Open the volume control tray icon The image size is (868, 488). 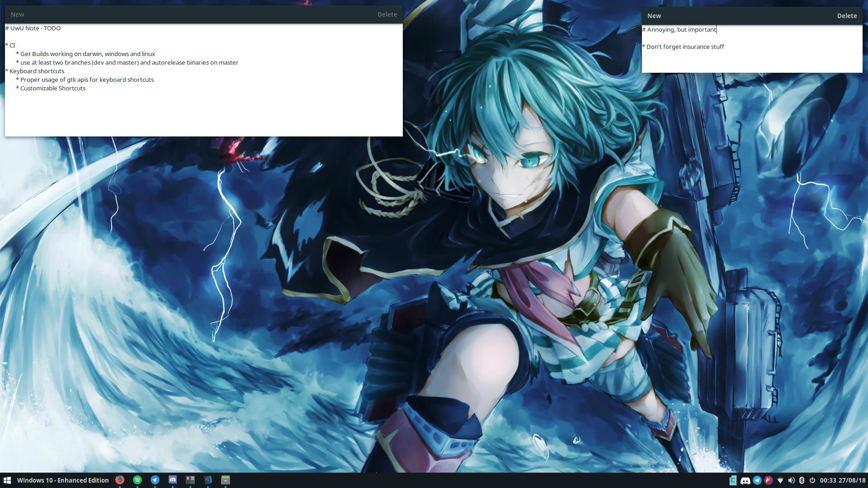pyautogui.click(x=791, y=480)
